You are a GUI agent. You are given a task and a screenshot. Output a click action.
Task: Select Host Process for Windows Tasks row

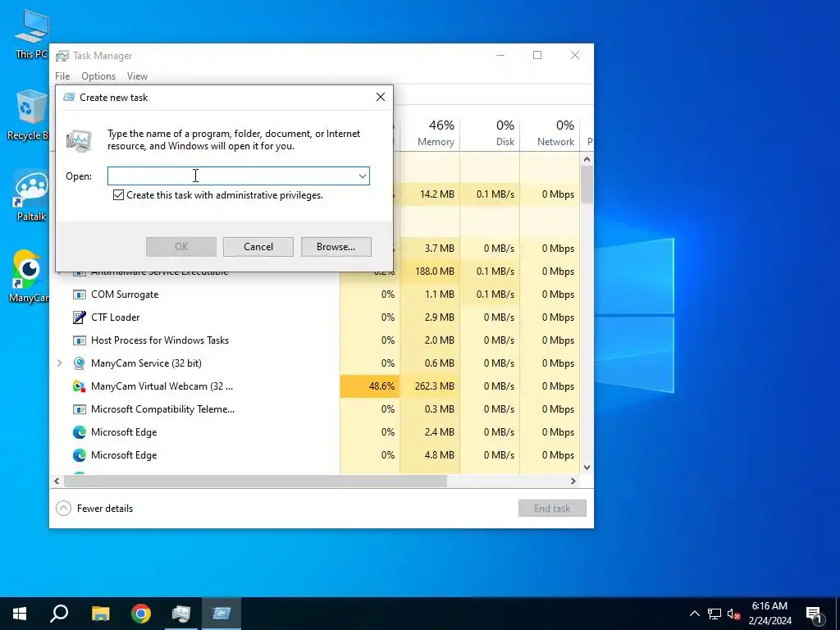(316, 340)
